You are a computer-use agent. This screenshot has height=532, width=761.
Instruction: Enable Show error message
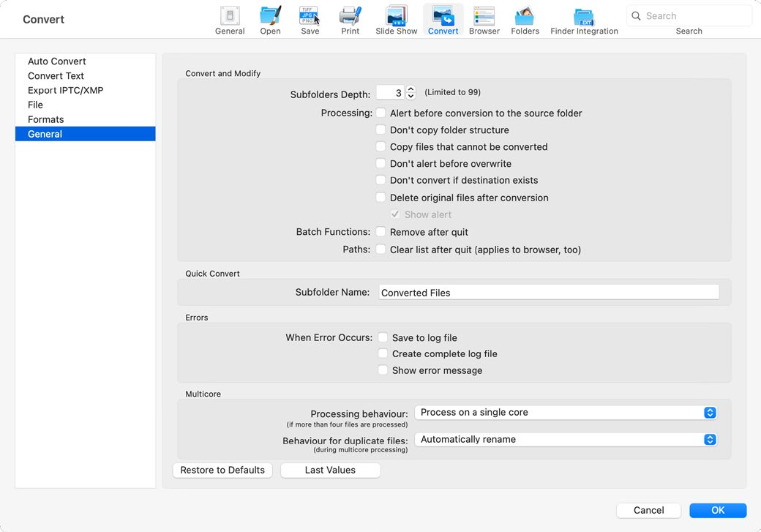pos(383,370)
